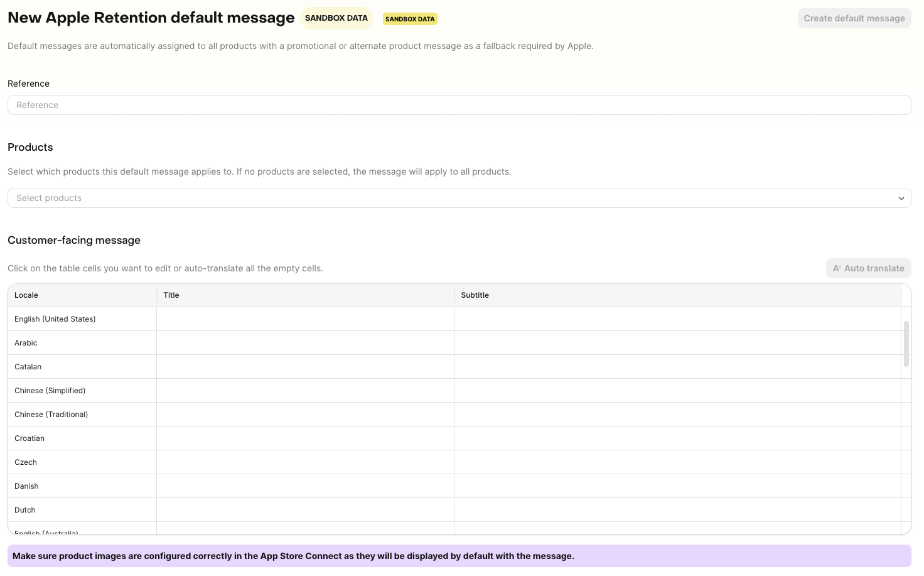Click the Auto translate button
The height and width of the screenshot is (576, 924).
[x=868, y=268]
